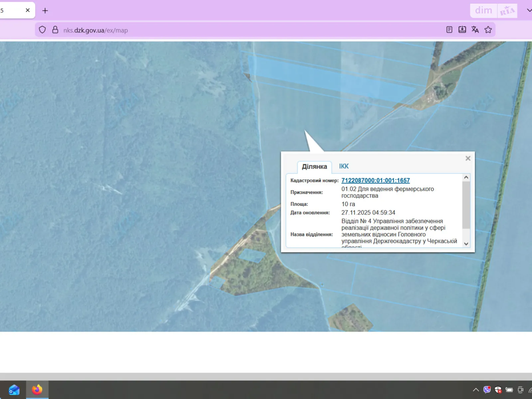Image resolution: width=532 pixels, height=399 pixels.
Task: Click the Viber tray icon
Action: click(487, 390)
